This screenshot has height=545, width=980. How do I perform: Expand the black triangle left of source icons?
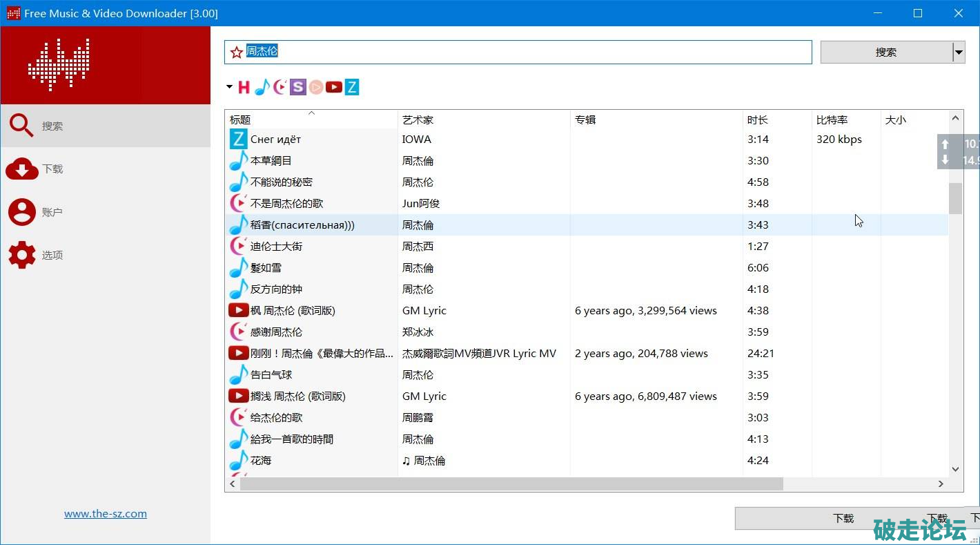tap(229, 87)
